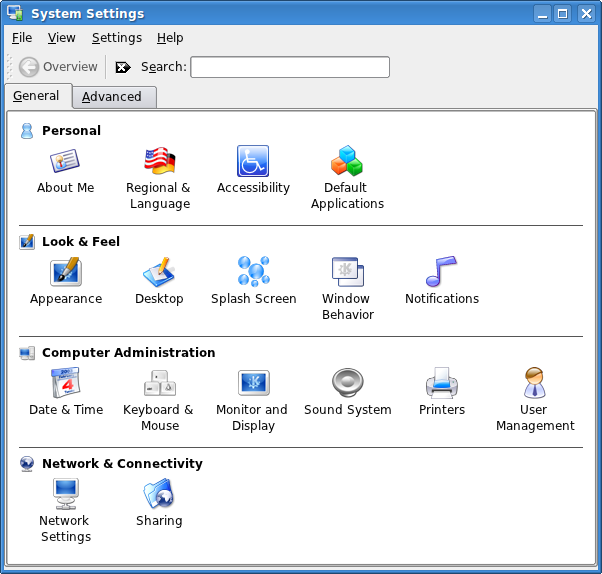The width and height of the screenshot is (602, 574).
Task: Open Default Applications settings
Action: tap(347, 178)
